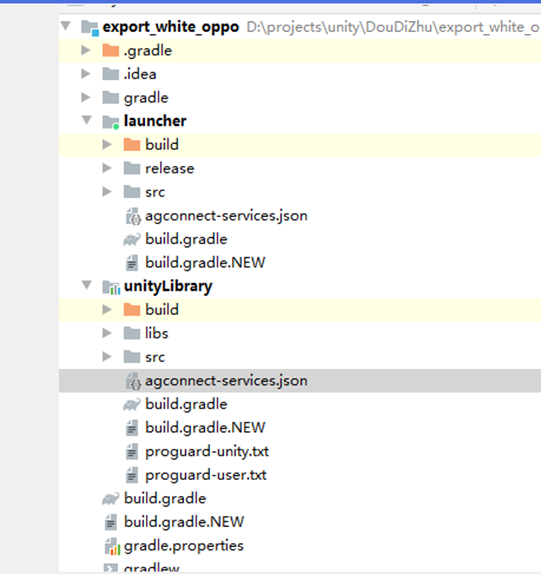Select the .gradle folder row

pos(300,50)
